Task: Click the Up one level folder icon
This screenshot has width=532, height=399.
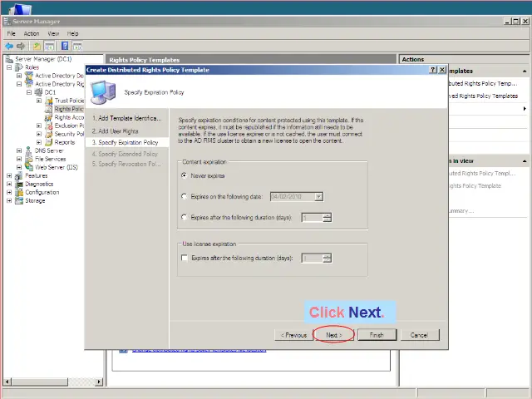Action: (x=37, y=47)
